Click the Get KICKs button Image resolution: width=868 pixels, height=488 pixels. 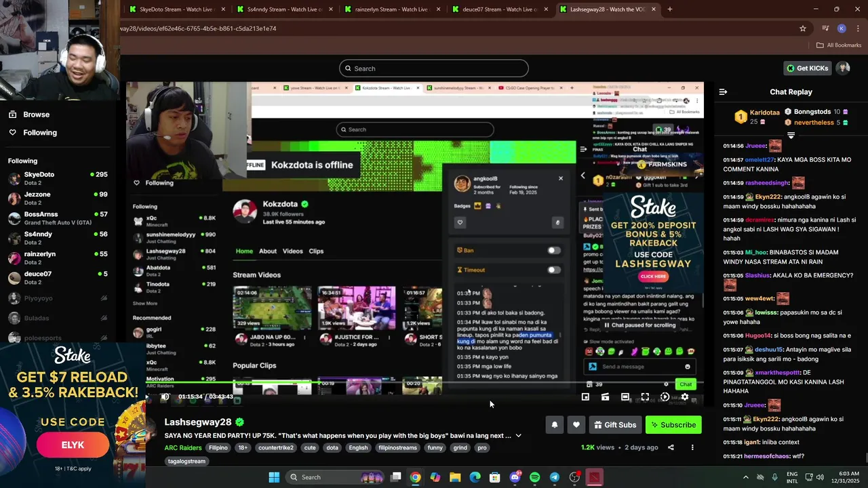(x=808, y=68)
